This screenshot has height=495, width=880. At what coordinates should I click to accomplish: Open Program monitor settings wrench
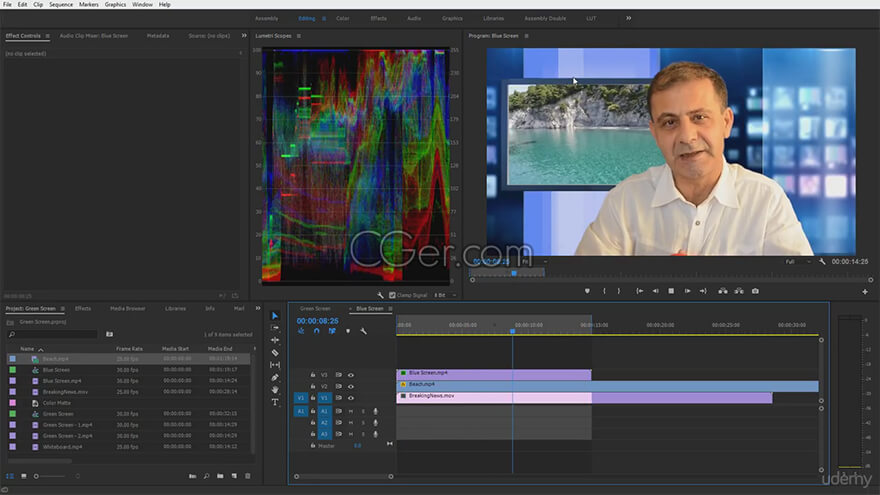click(822, 262)
